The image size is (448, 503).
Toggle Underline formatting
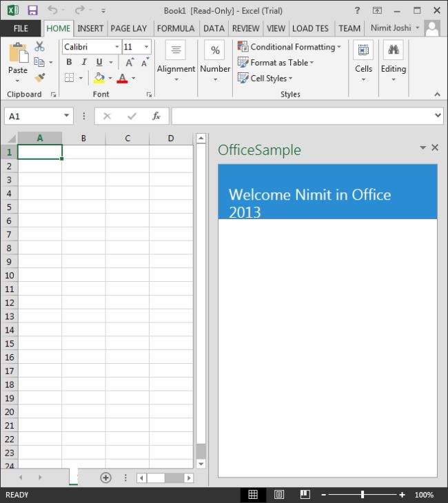coord(99,62)
